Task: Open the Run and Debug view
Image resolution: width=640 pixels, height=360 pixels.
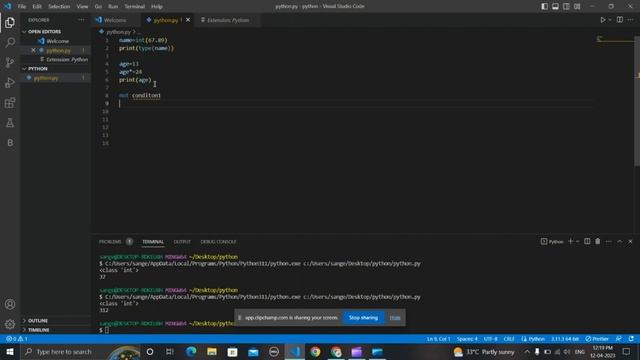Action: click(x=10, y=82)
